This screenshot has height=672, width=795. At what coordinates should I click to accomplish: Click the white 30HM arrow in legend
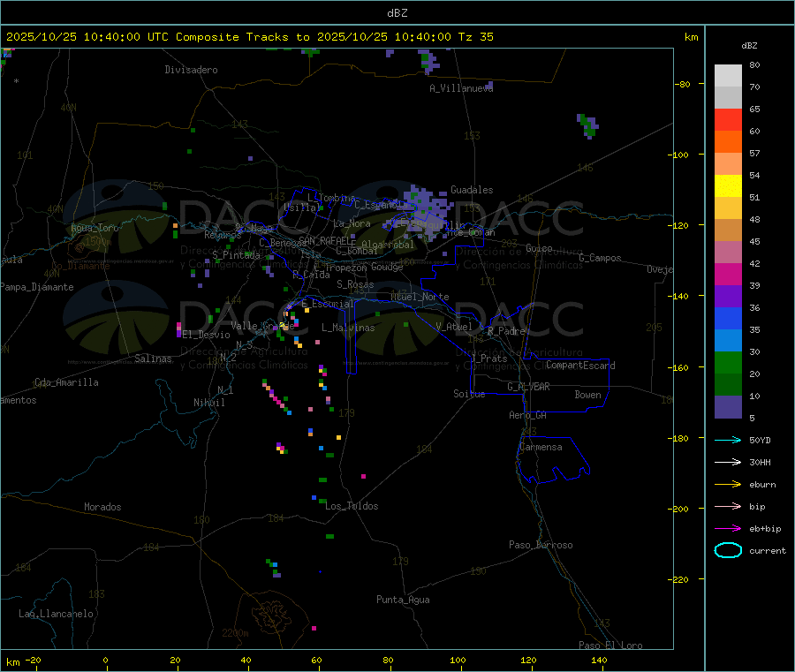pos(728,462)
